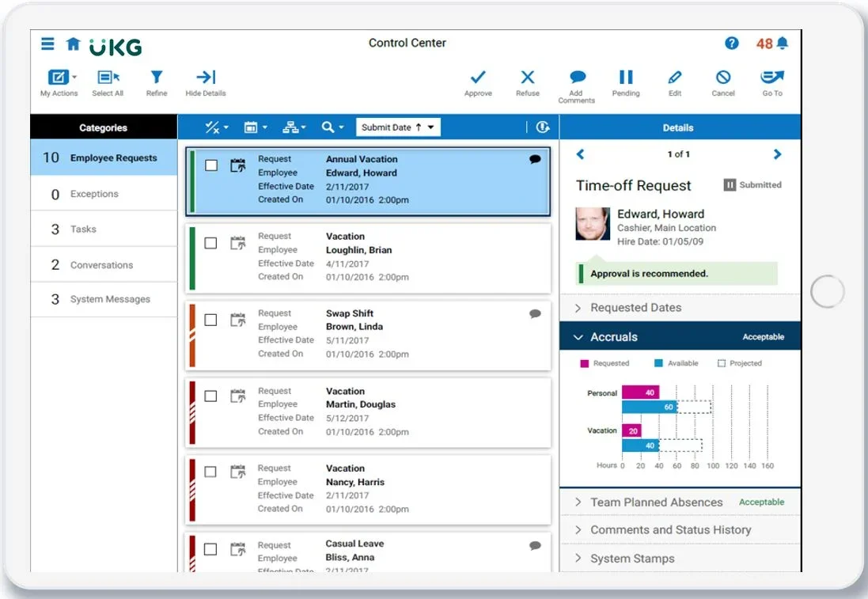Go to next detail with right arrow
This screenshot has height=599, width=868.
pyautogui.click(x=777, y=154)
